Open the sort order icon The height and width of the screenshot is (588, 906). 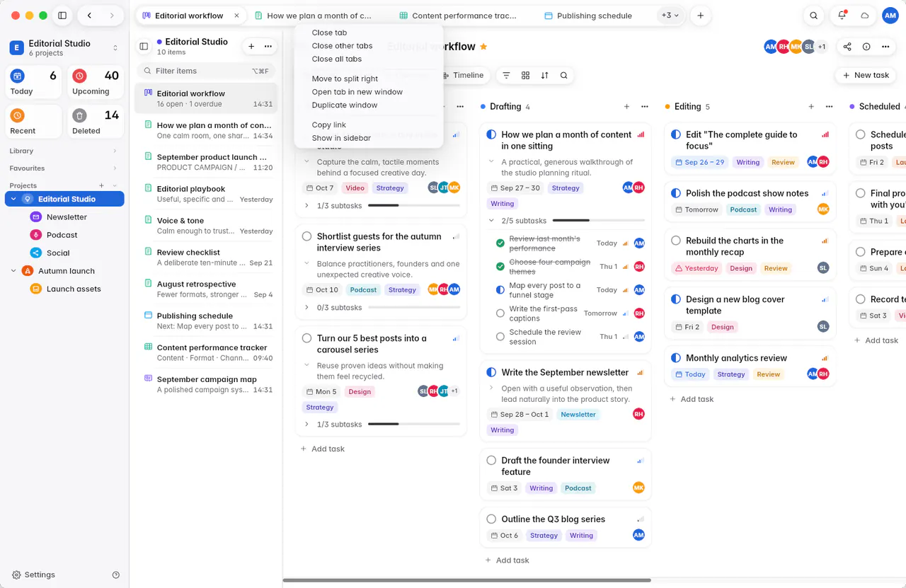pos(544,75)
